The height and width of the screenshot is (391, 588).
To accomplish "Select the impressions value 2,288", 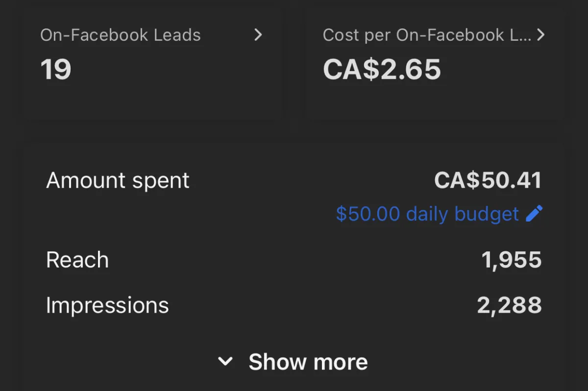I will point(510,305).
